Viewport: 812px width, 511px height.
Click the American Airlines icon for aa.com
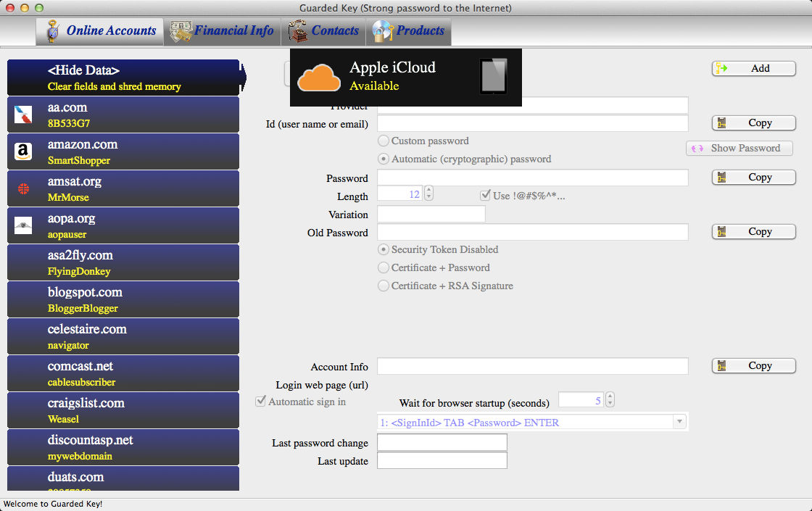click(x=23, y=115)
